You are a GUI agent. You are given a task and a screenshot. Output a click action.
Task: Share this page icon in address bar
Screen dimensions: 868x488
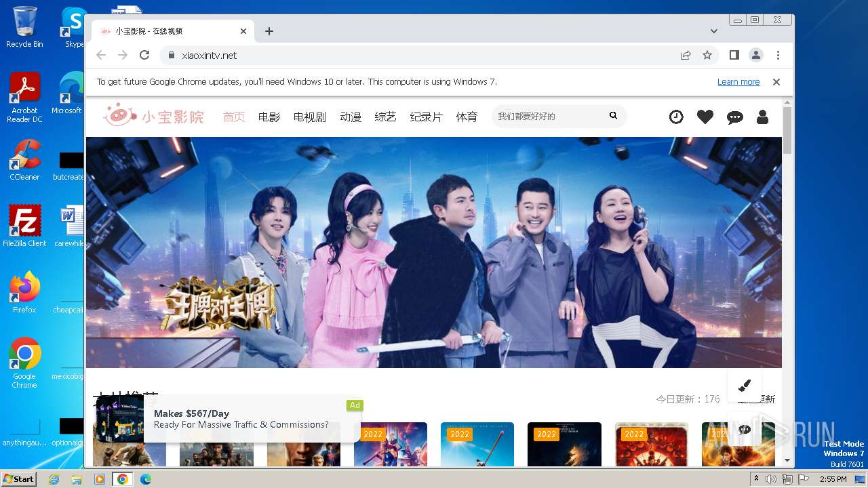click(686, 55)
